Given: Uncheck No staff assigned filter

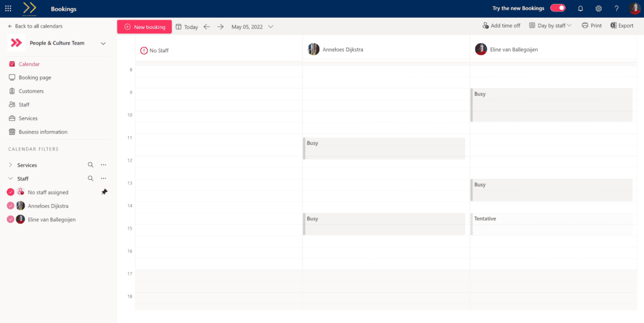Looking at the screenshot, I should tap(11, 192).
